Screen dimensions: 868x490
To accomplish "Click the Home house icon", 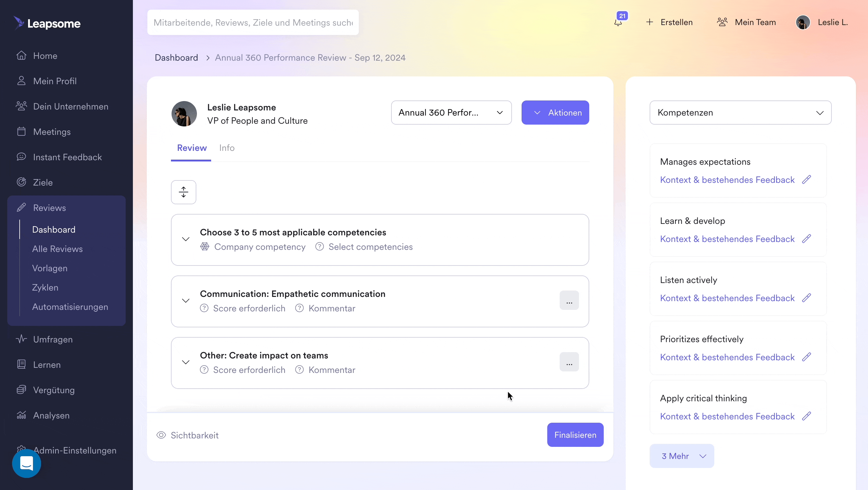I will coord(21,56).
